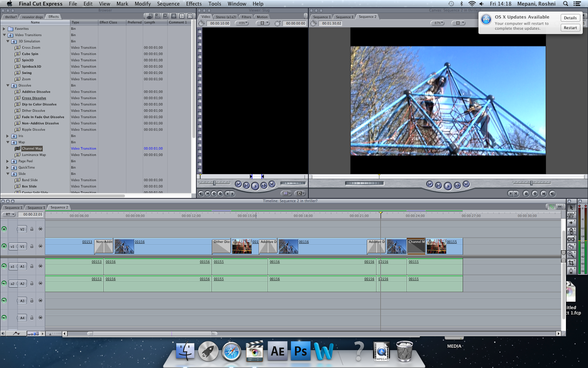Toggle linked selection in the timeline
588x368 pixels.
552,207
